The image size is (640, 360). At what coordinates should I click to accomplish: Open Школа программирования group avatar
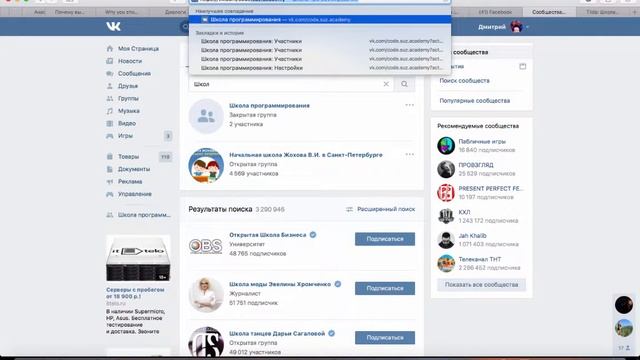click(x=206, y=116)
